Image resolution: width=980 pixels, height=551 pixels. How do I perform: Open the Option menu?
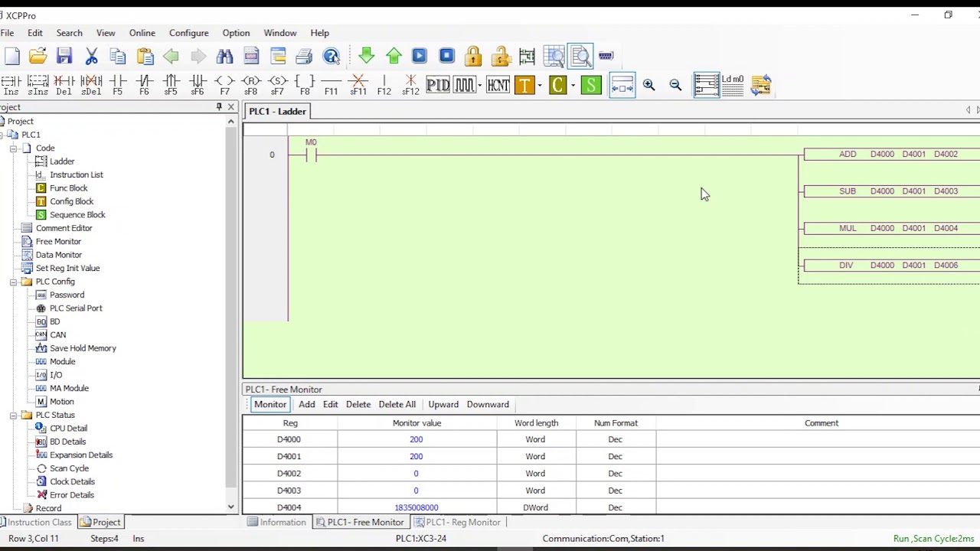point(236,33)
